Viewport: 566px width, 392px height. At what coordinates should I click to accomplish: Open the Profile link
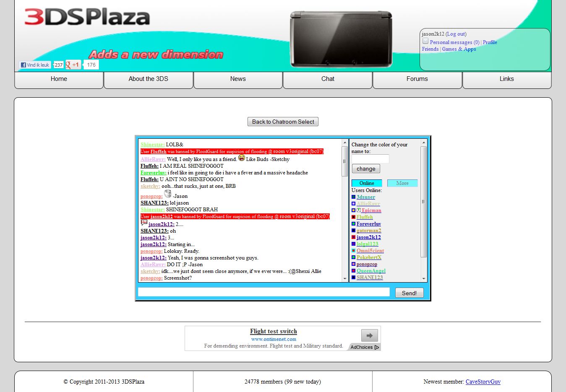(490, 42)
